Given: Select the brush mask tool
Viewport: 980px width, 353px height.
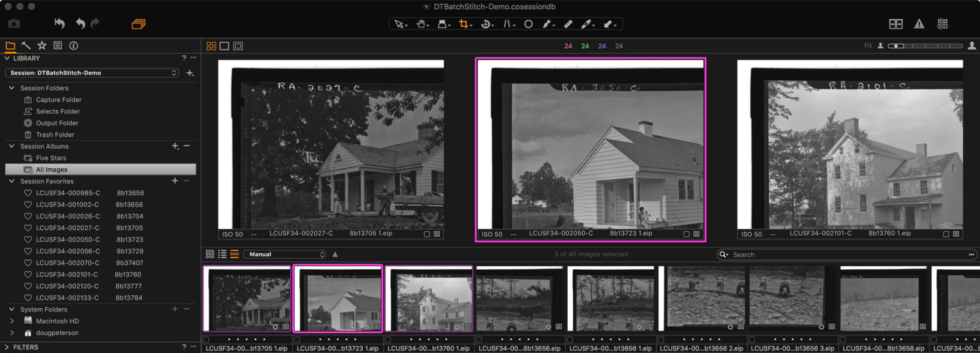Looking at the screenshot, I should coord(547,24).
